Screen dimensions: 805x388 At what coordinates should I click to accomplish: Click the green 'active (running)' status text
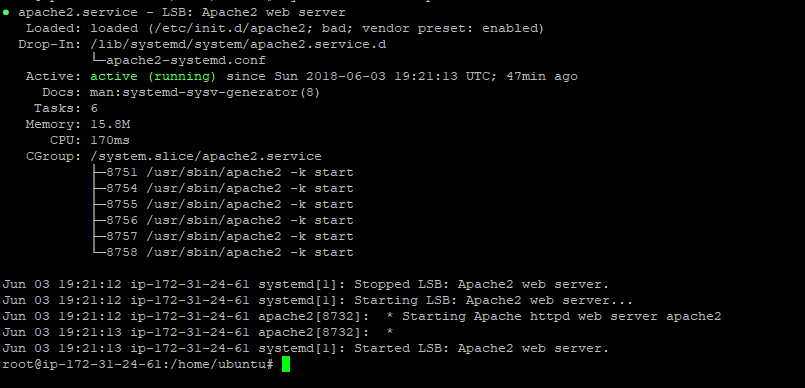(x=153, y=76)
